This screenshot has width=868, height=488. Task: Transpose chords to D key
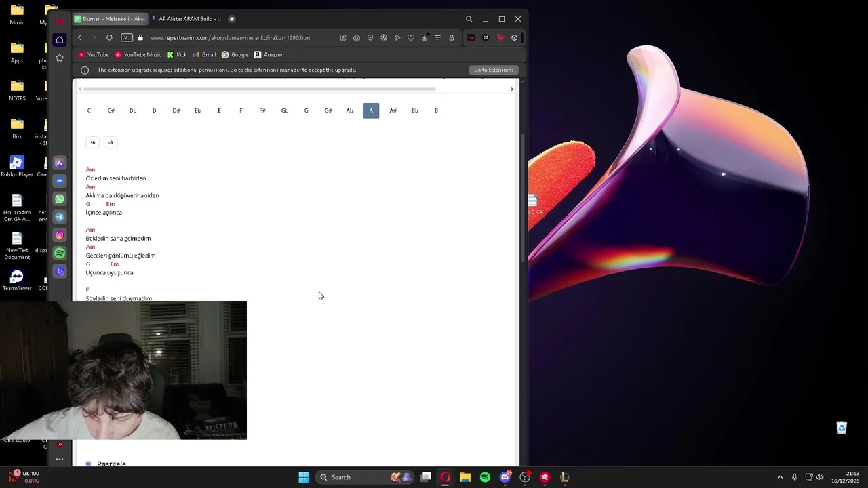pos(154,110)
